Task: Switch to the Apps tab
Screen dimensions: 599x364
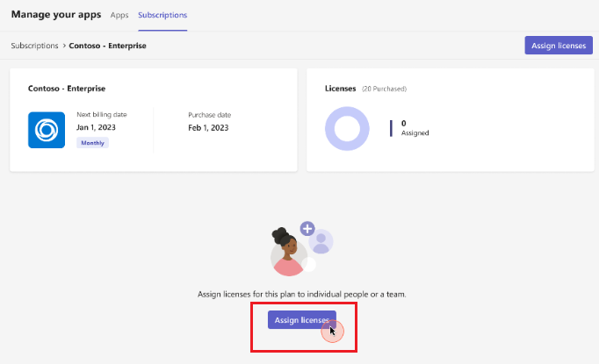Action: (x=119, y=16)
